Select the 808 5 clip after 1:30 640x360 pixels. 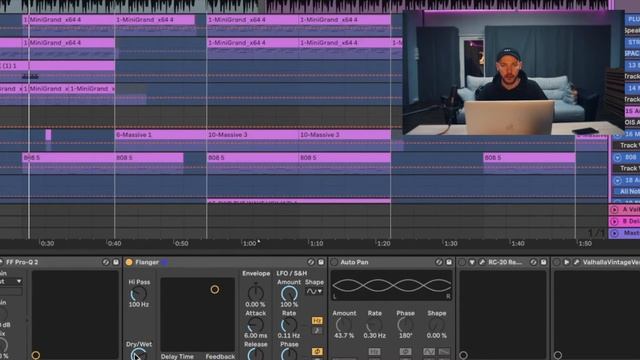pos(529,158)
